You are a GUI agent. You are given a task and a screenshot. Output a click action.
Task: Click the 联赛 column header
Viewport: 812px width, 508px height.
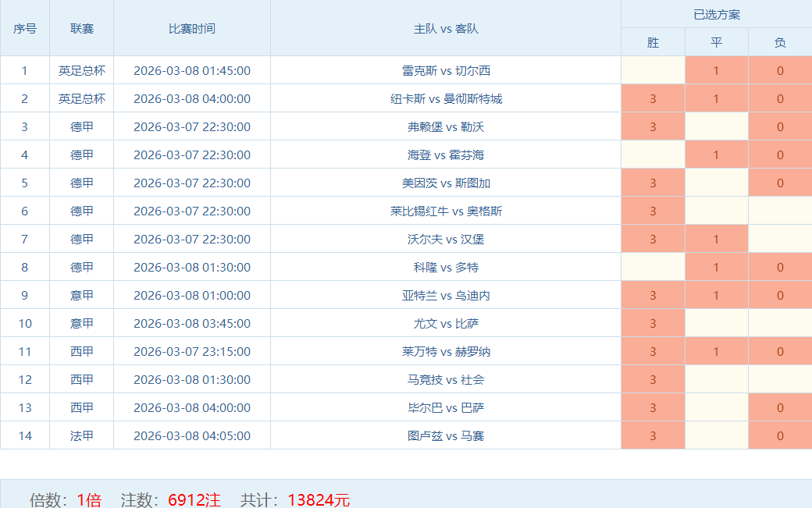81,28
